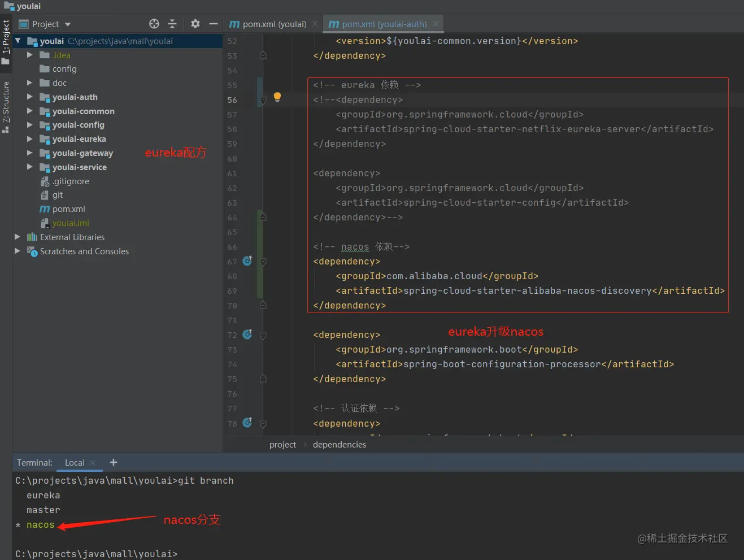Image resolution: width=744 pixels, height=560 pixels.
Task: Expand the .idea folder
Action: pos(30,55)
